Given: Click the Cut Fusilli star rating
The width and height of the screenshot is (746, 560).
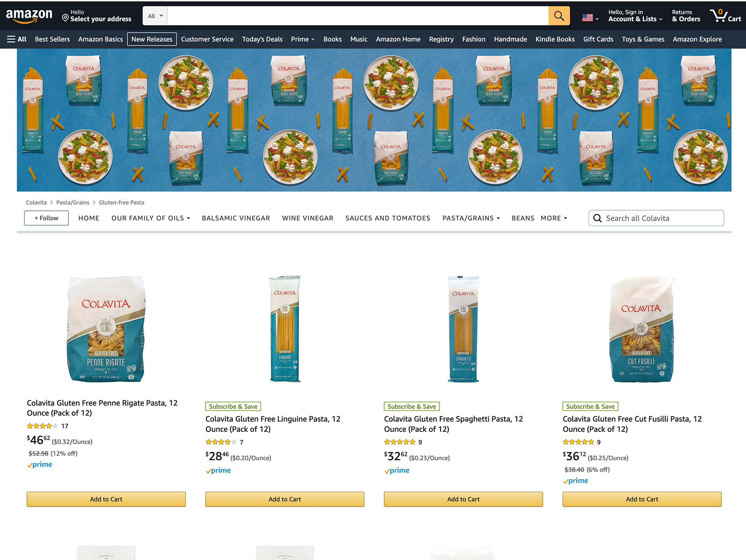Looking at the screenshot, I should (578, 442).
